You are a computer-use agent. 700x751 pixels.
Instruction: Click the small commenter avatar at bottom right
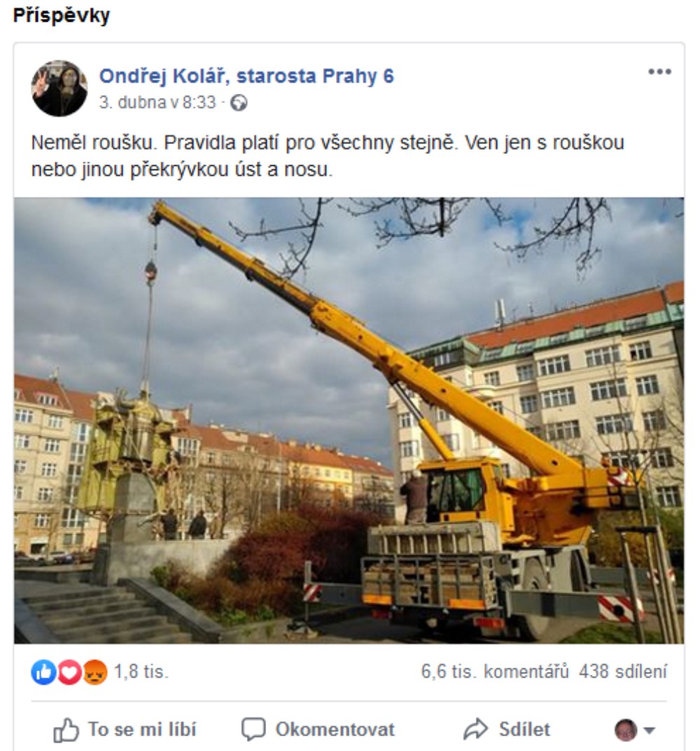(626, 730)
